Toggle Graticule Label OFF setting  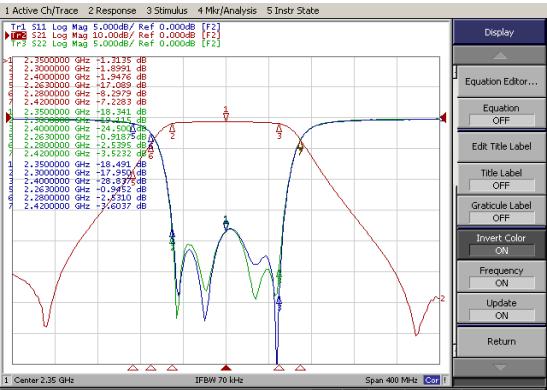point(501,212)
